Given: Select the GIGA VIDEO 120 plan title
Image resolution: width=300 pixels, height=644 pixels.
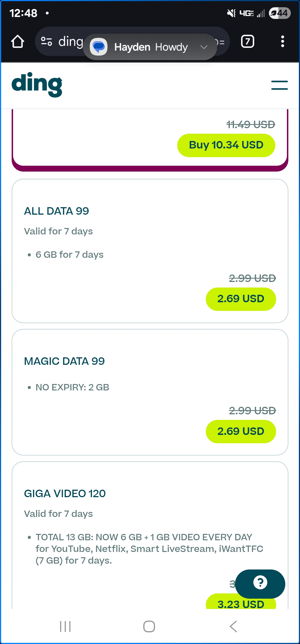Looking at the screenshot, I should click(x=65, y=494).
